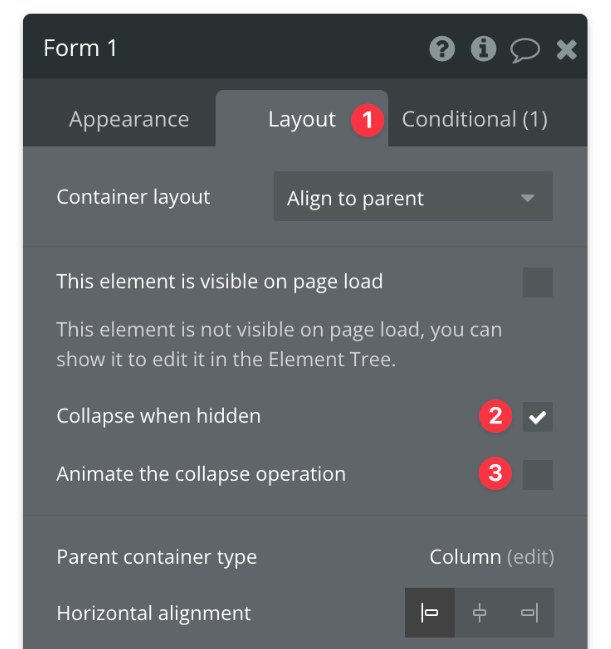The image size is (611, 649).
Task: Set horizontal alignment to left
Action: click(430, 613)
